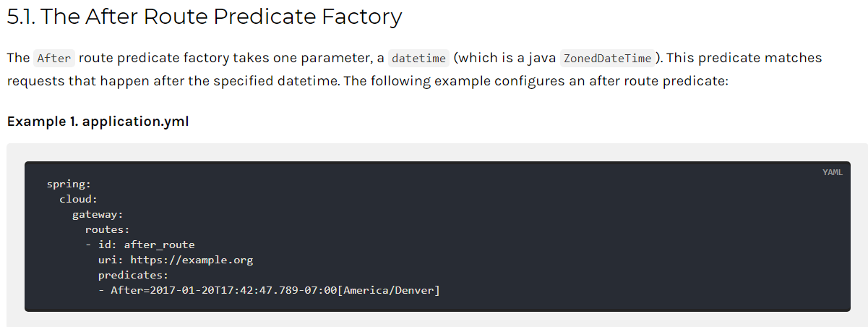Viewport: 868px width, 327px height.
Task: Click the "5.1. The After Route Predicate Factory" heading
Action: pyautogui.click(x=204, y=17)
